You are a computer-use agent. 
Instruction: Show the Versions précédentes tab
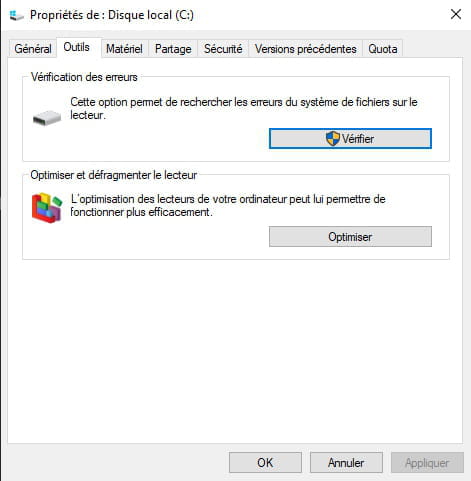coord(305,49)
